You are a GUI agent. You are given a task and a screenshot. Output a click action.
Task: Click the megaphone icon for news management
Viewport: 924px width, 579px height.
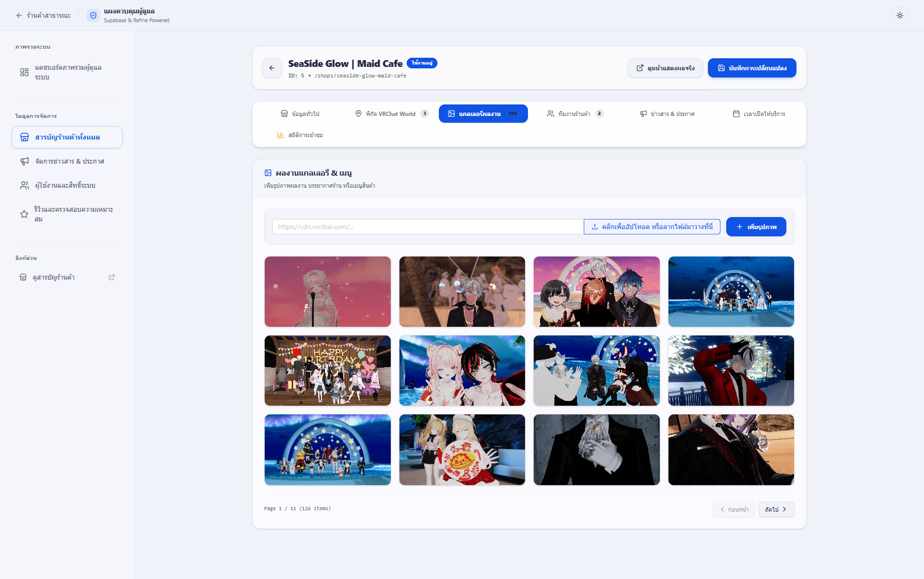coord(25,161)
